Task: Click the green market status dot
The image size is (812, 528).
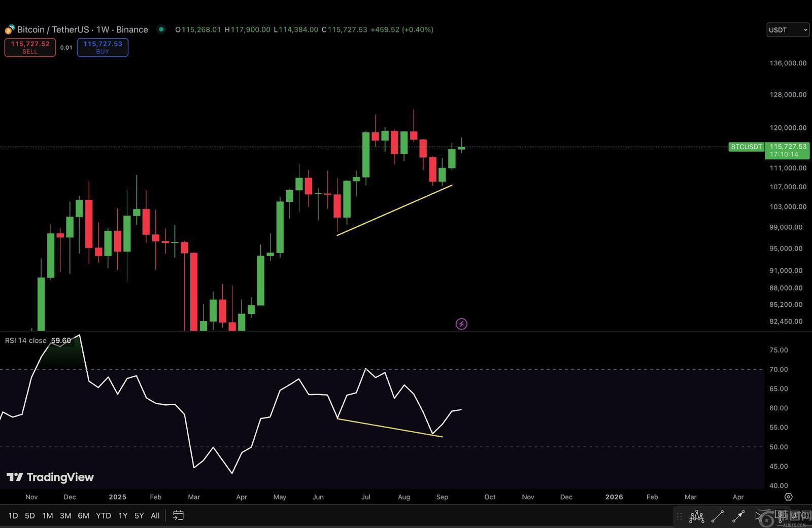Action: click(161, 29)
